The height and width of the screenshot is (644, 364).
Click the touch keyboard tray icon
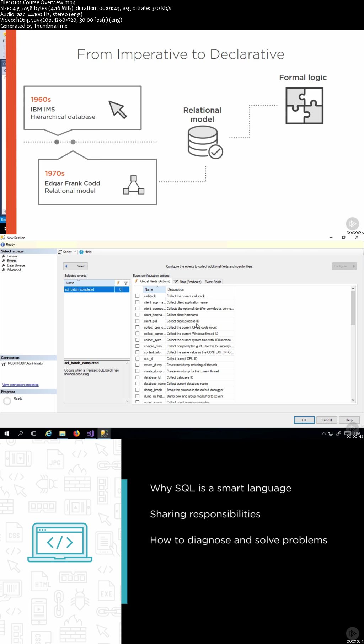pos(348,433)
